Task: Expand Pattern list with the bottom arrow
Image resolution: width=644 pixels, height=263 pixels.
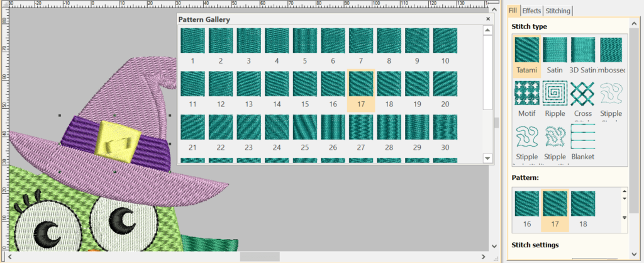Action: tap(624, 218)
